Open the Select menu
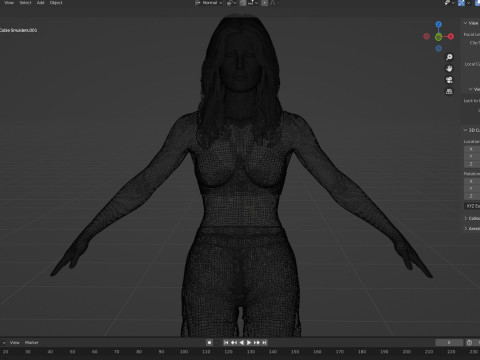The height and width of the screenshot is (360, 480). point(25,3)
